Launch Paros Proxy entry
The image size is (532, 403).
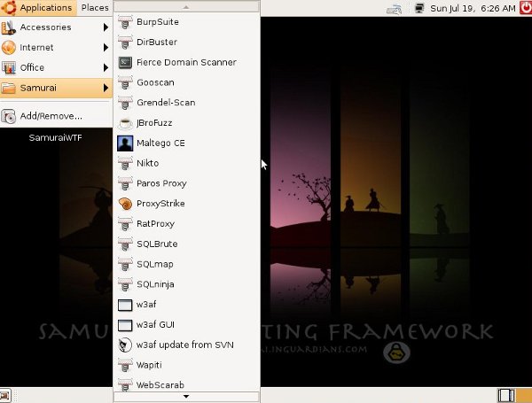(186, 183)
